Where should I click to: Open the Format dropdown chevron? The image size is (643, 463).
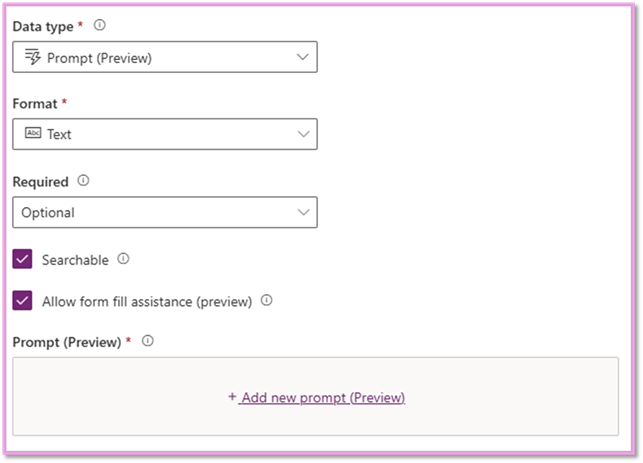[303, 134]
